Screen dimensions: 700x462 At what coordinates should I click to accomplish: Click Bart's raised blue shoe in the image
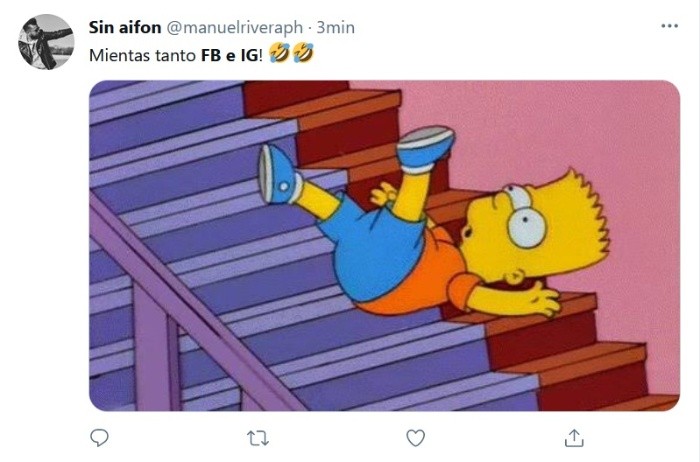click(425, 147)
